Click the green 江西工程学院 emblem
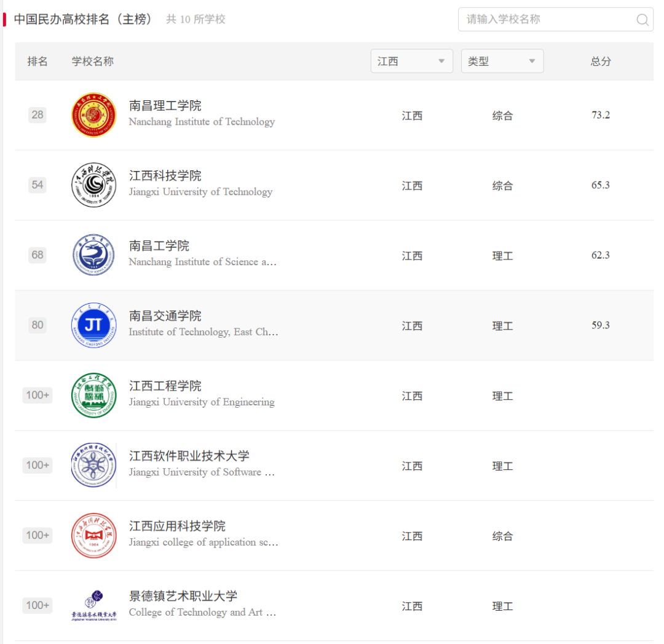 point(93,395)
